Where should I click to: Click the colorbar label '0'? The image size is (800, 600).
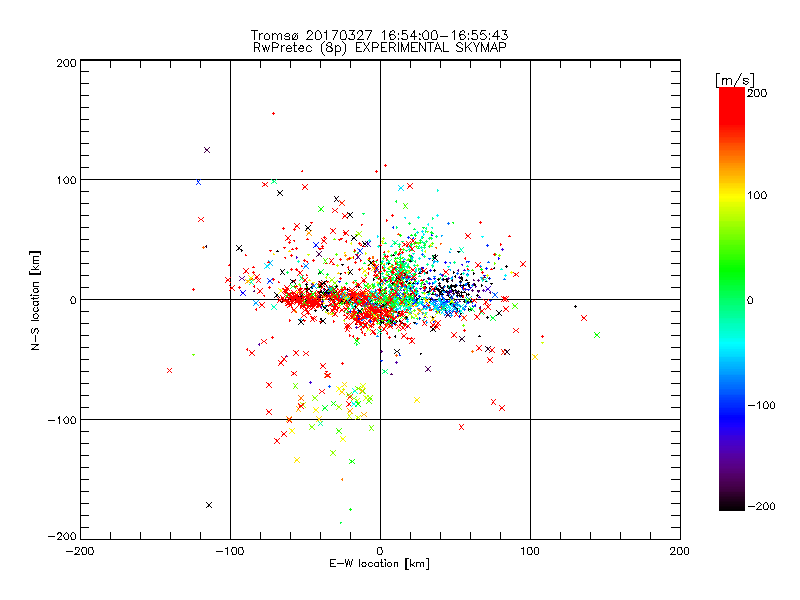[x=750, y=300]
